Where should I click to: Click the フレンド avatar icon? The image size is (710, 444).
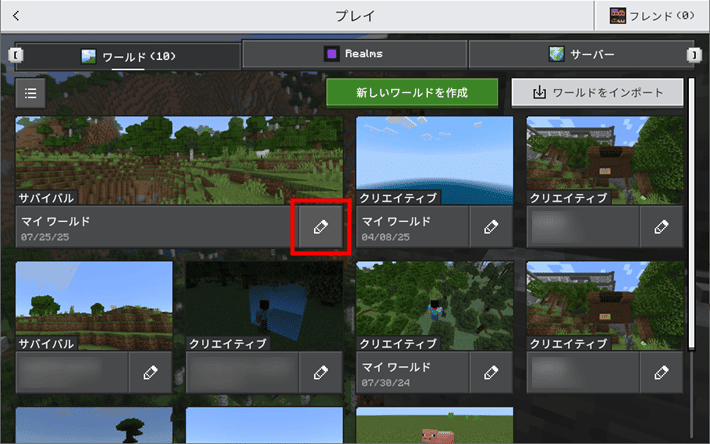[x=618, y=15]
